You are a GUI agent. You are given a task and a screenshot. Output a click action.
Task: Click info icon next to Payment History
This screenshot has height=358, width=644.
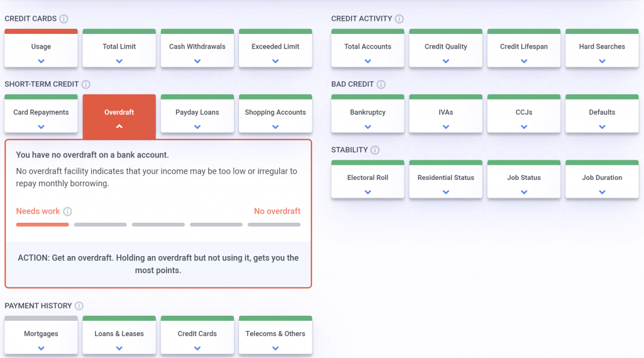[x=79, y=306]
